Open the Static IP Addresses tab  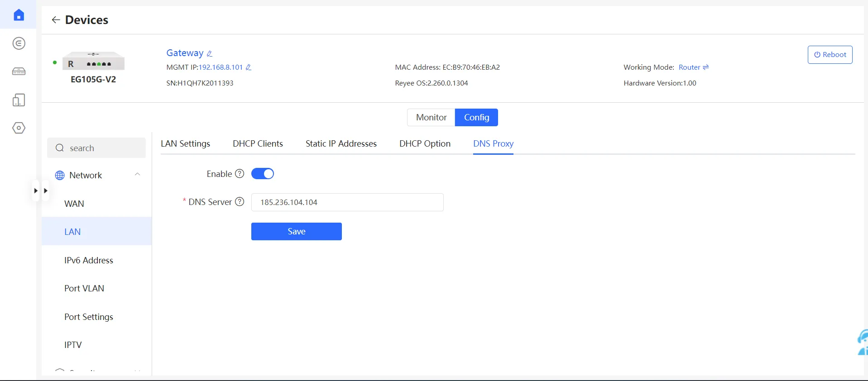pos(341,144)
